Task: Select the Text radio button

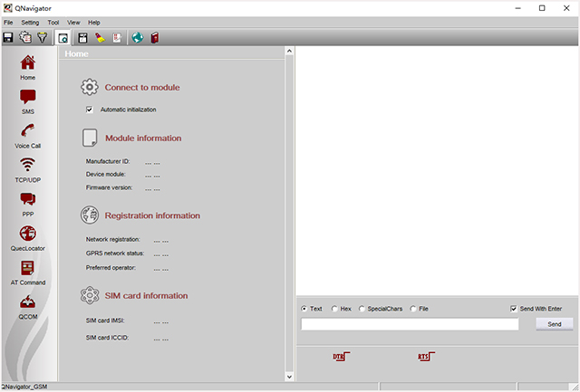Action: coord(304,309)
